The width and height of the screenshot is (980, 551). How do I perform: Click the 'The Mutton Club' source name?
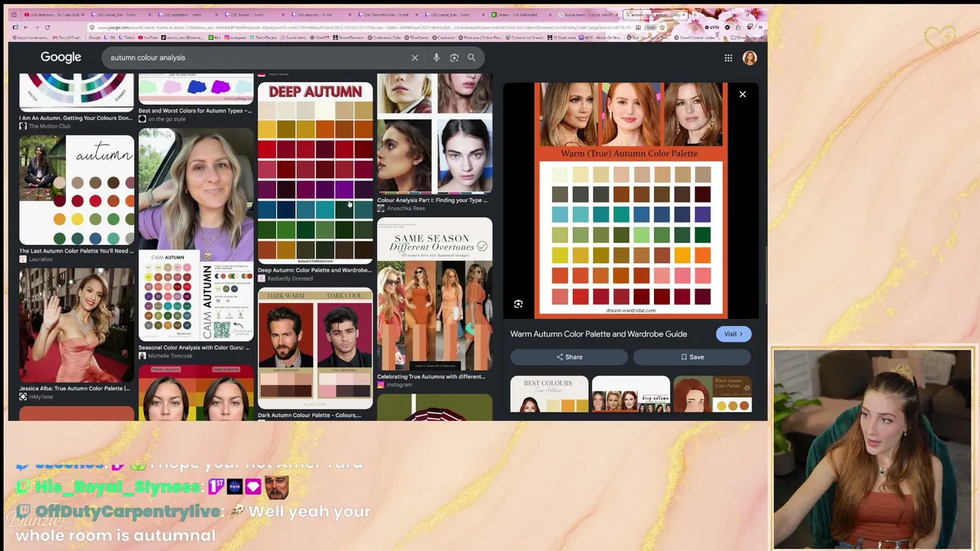coord(49,126)
